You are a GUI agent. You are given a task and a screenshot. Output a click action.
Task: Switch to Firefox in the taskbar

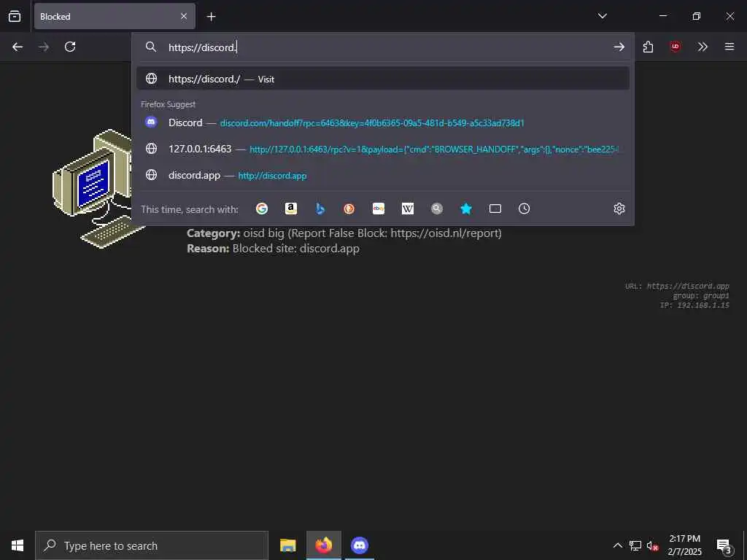(323, 545)
